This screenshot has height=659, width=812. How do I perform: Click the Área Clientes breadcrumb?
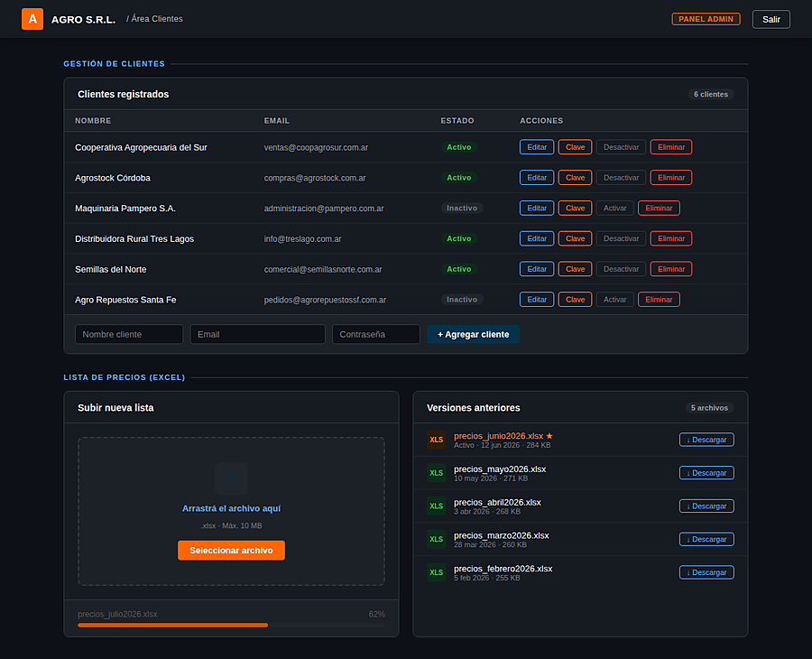tap(157, 19)
